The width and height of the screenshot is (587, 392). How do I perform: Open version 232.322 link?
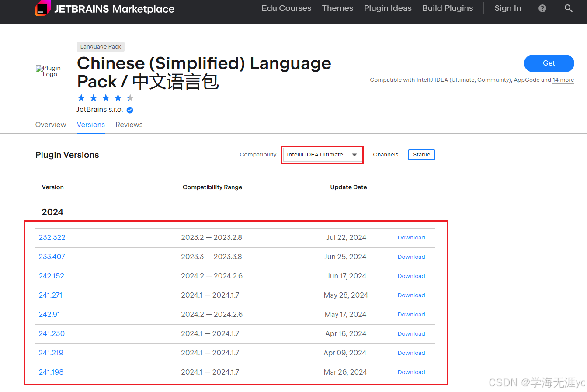(x=52, y=238)
